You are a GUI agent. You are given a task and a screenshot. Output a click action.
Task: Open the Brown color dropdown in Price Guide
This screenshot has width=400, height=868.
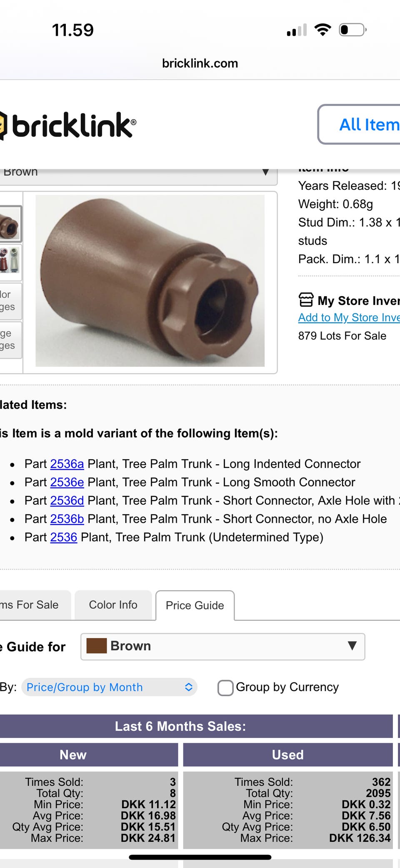[x=223, y=647]
